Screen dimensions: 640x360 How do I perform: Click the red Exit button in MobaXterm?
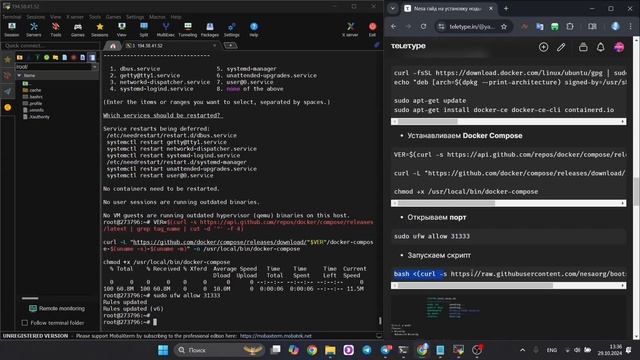click(x=372, y=29)
